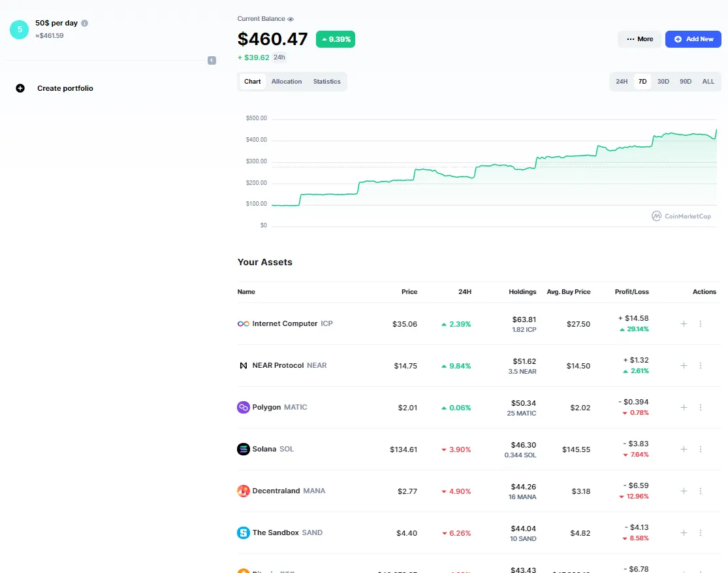Switch to the Allocation tab

pyautogui.click(x=287, y=81)
